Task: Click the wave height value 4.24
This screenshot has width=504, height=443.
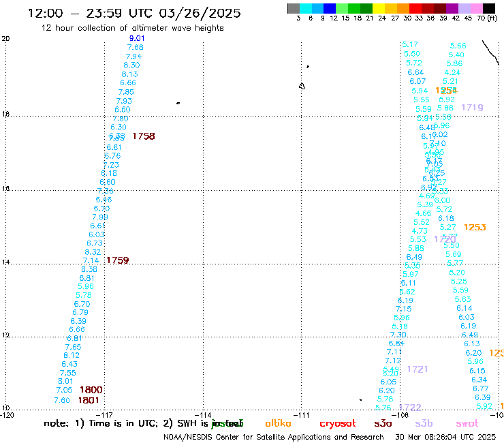Action: 452,73
